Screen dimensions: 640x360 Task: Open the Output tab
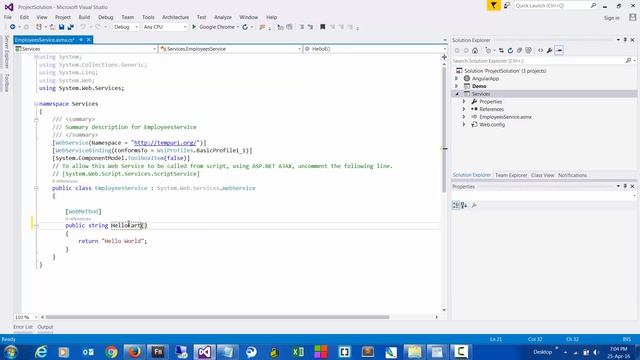45,327
